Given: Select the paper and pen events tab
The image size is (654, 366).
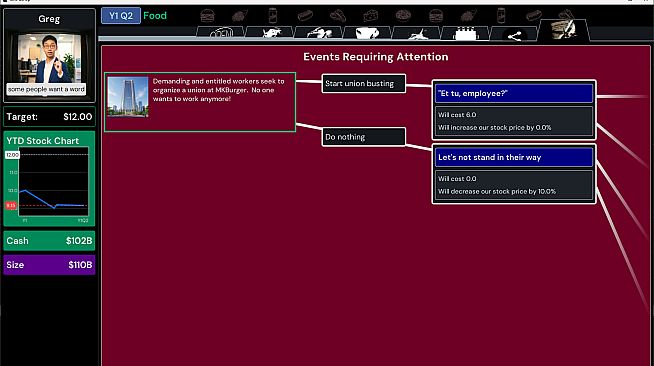Looking at the screenshot, I should (564, 30).
